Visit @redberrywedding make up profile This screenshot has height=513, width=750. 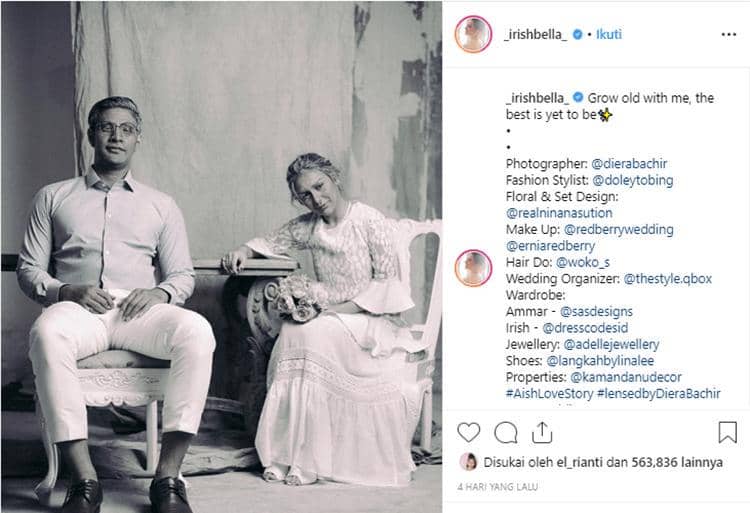(618, 229)
